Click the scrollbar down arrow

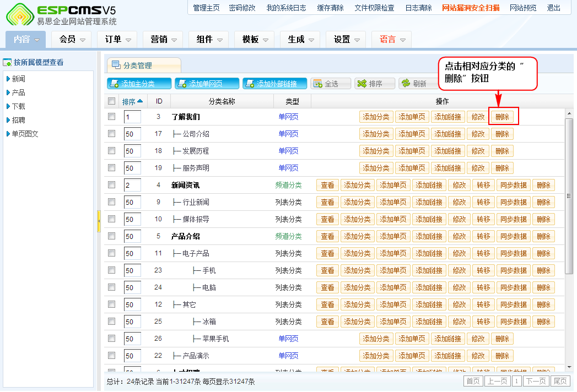(569, 367)
